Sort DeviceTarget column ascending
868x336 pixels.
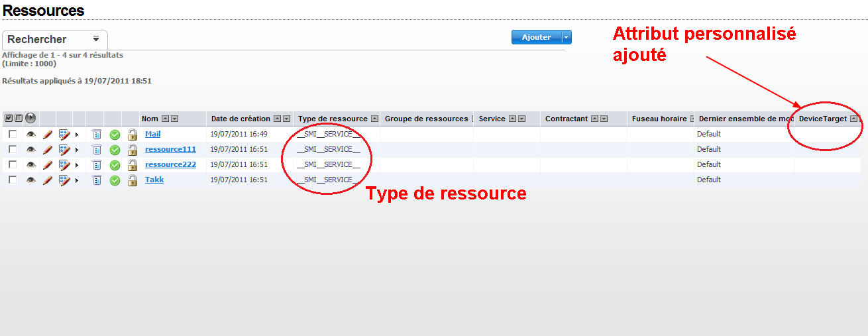853,119
